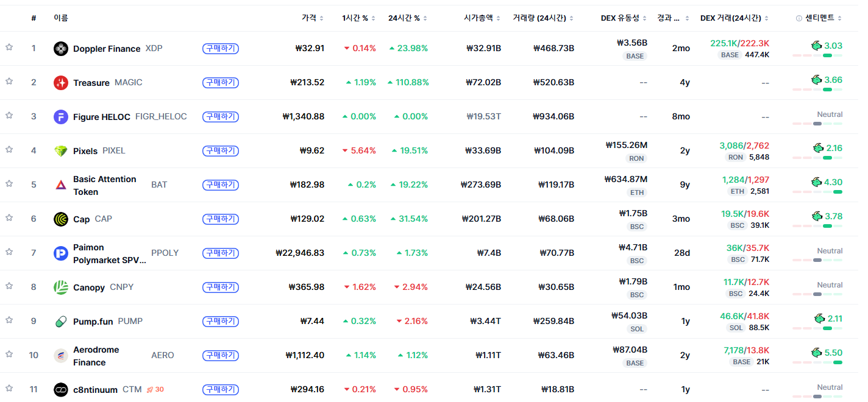Viewport: 868px width, 402px height.
Task: Click the rocket boost icon next to CTM
Action: (149, 389)
